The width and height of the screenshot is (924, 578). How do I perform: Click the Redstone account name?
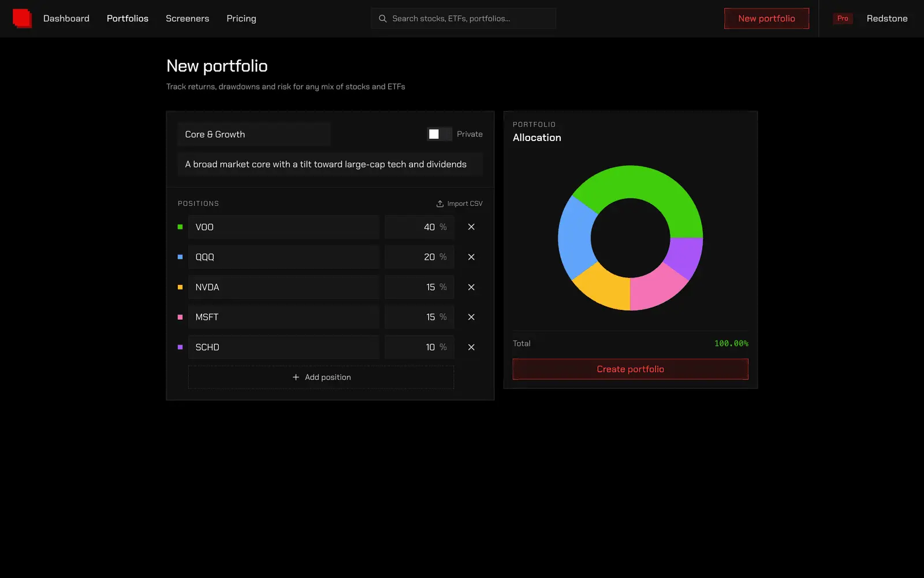click(887, 18)
